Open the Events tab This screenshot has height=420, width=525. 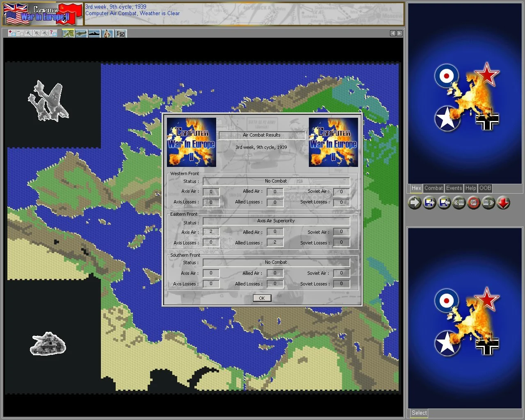[x=454, y=188]
